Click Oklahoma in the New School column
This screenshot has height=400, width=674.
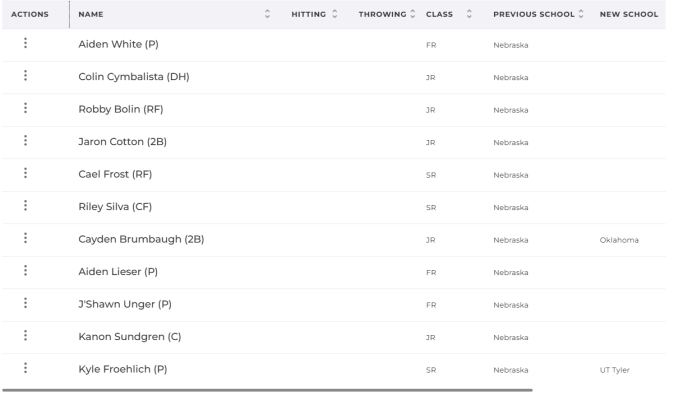(x=619, y=240)
